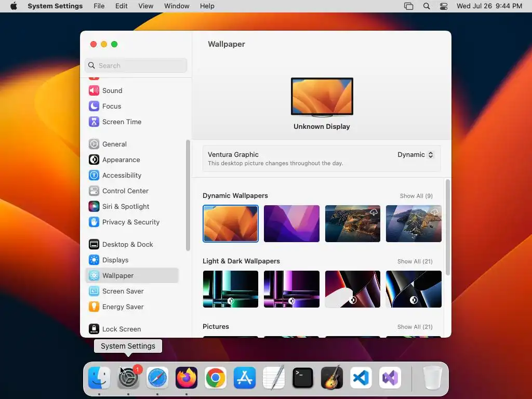Open Trash in the Dock

[x=433, y=378]
